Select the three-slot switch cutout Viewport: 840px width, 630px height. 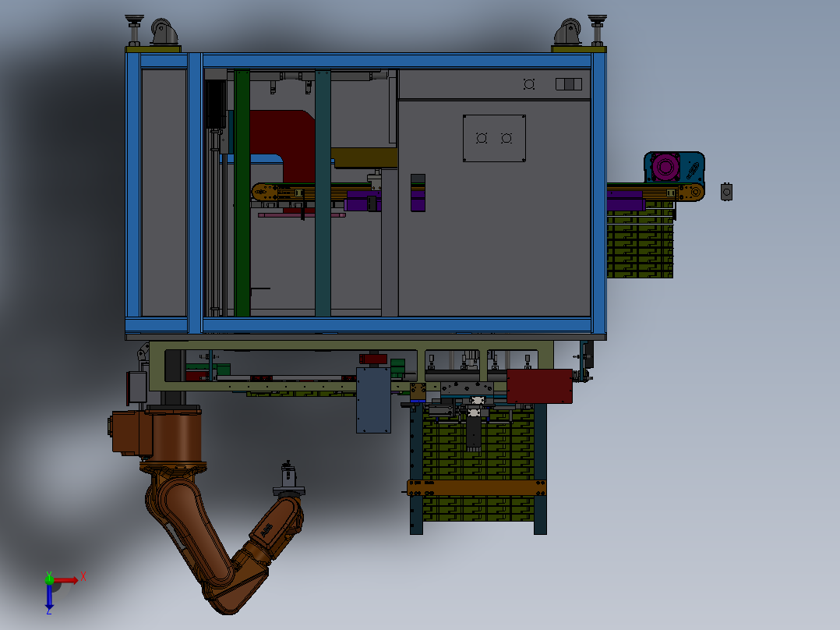[568, 84]
